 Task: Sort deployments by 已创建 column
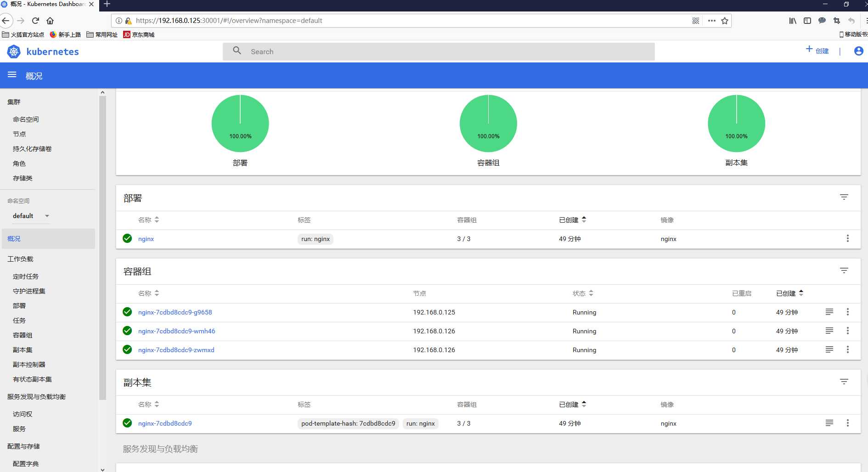pos(572,220)
